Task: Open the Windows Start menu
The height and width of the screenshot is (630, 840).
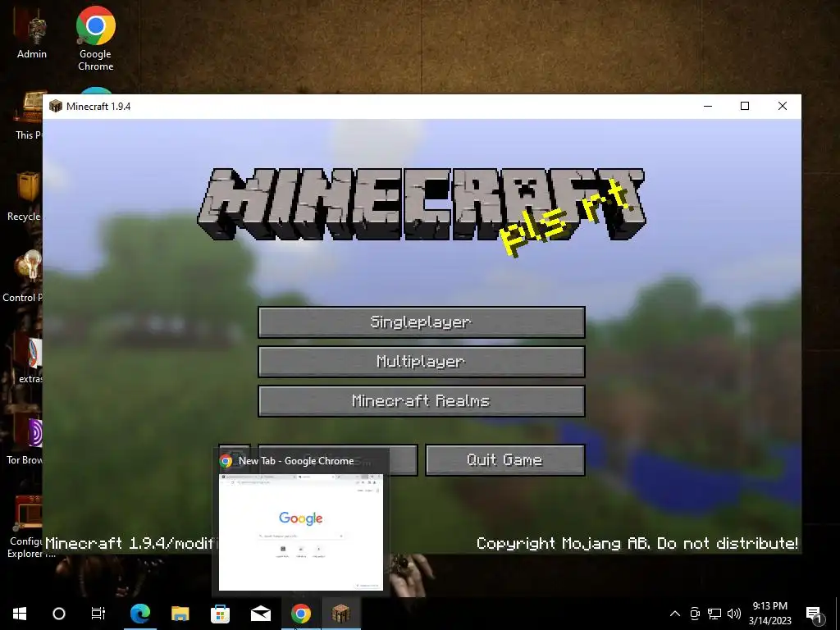Action: pos(20,614)
